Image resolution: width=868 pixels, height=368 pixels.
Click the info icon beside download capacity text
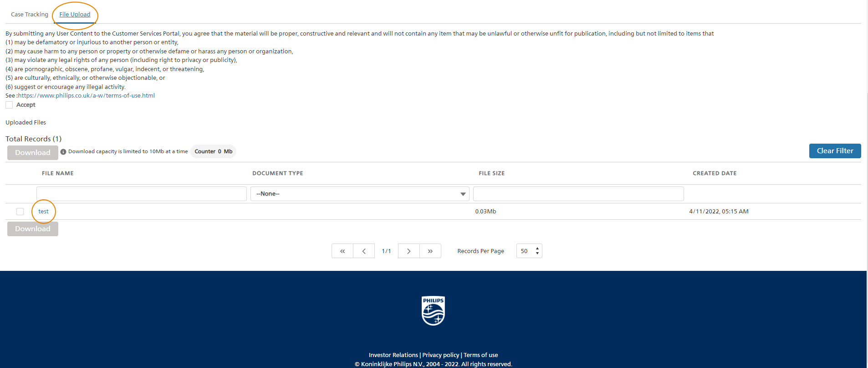point(63,152)
